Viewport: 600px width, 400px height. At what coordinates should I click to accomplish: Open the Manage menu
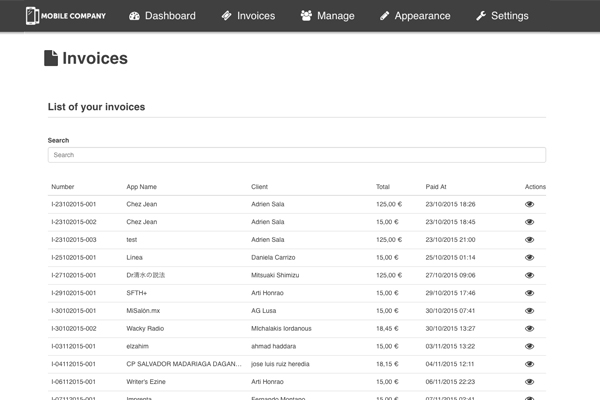[x=327, y=16]
